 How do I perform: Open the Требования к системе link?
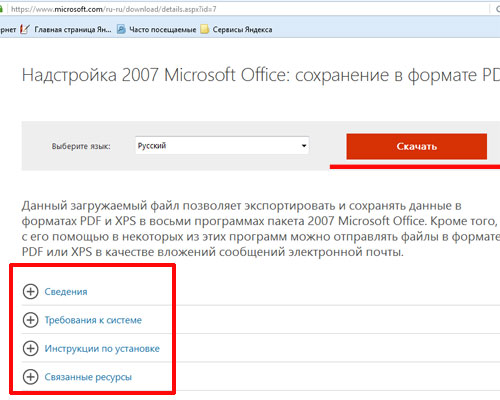tap(93, 320)
